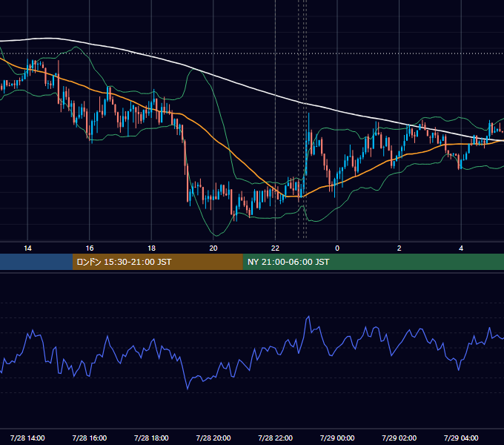Click the hour label 18 on chart axis

[151, 248]
